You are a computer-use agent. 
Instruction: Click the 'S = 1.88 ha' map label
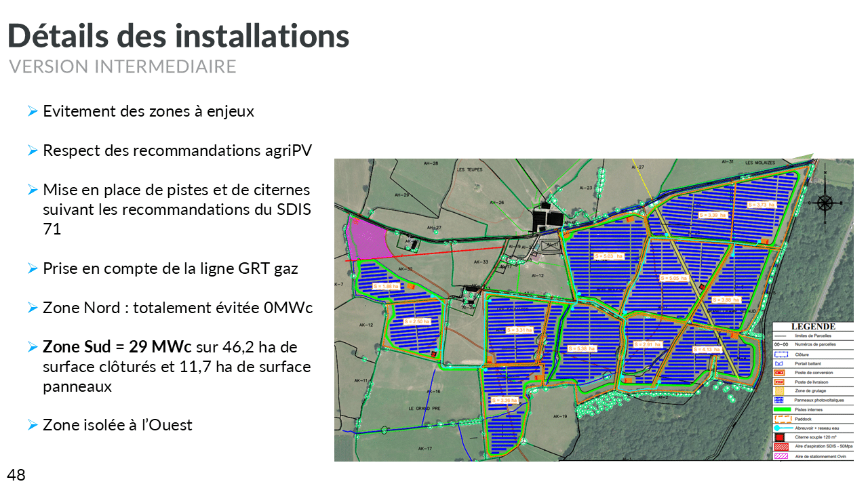click(x=386, y=287)
